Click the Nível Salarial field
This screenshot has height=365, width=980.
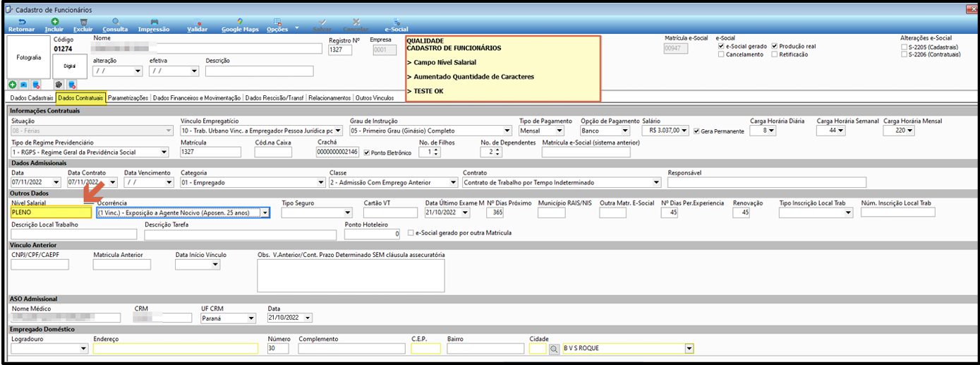click(x=52, y=212)
